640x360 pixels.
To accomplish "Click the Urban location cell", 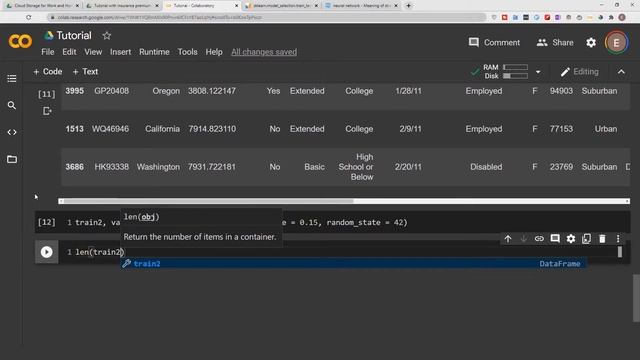I will [606, 129].
